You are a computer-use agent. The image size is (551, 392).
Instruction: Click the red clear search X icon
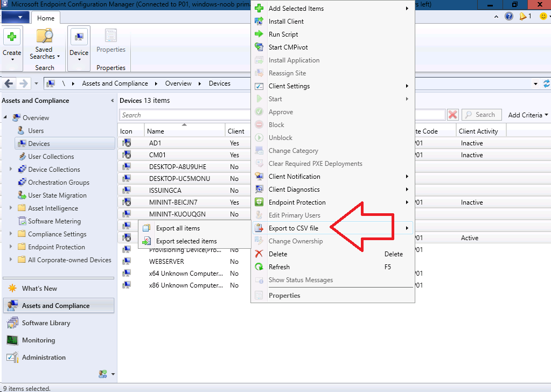452,115
